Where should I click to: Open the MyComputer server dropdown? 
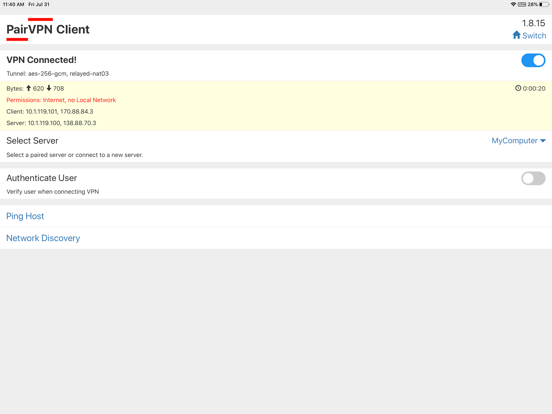point(519,140)
